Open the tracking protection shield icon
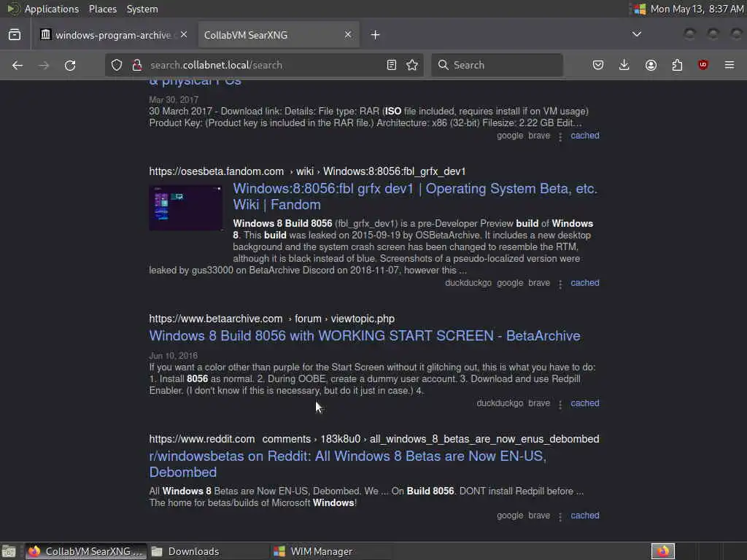Screen dimensions: 747x560 [117, 65]
